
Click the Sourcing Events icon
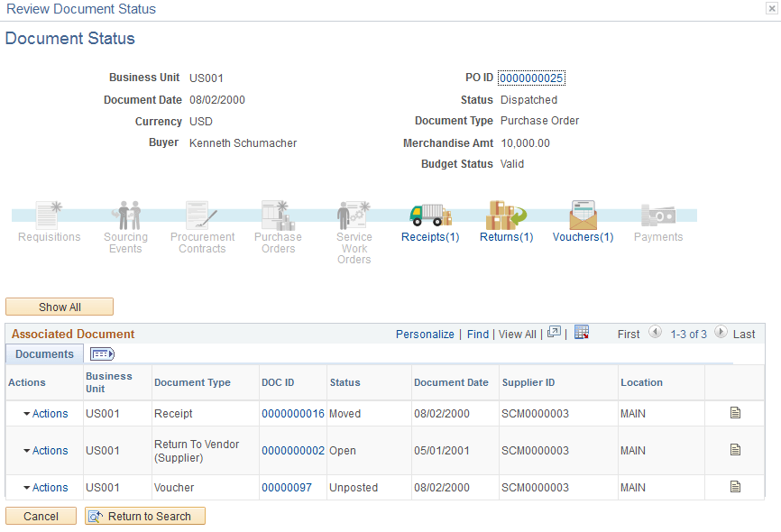tap(125, 216)
